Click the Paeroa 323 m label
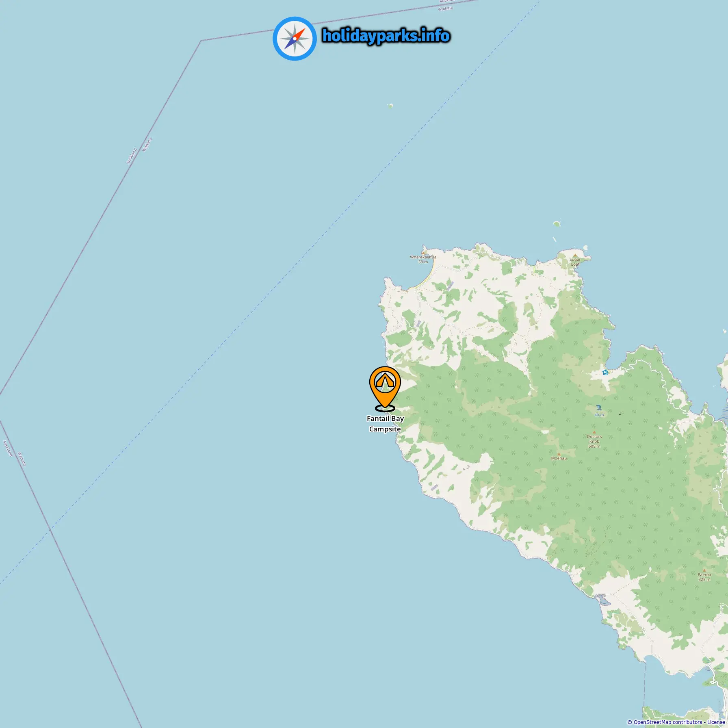Viewport: 728px width, 728px height. [x=704, y=577]
